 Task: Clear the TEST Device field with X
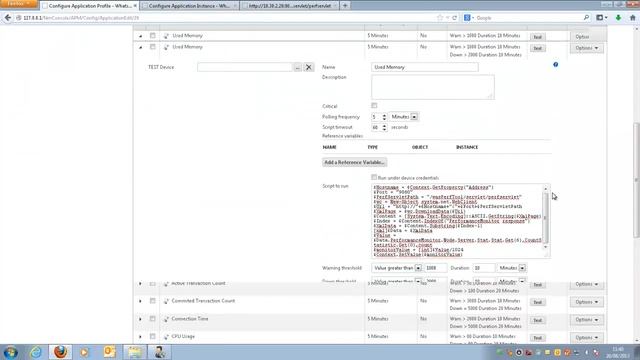point(309,67)
